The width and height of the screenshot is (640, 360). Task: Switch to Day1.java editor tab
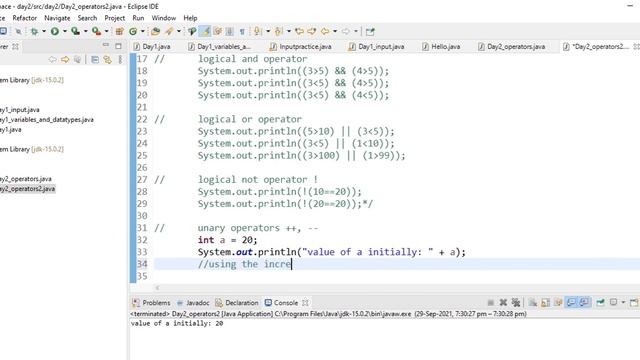pyautogui.click(x=152, y=47)
